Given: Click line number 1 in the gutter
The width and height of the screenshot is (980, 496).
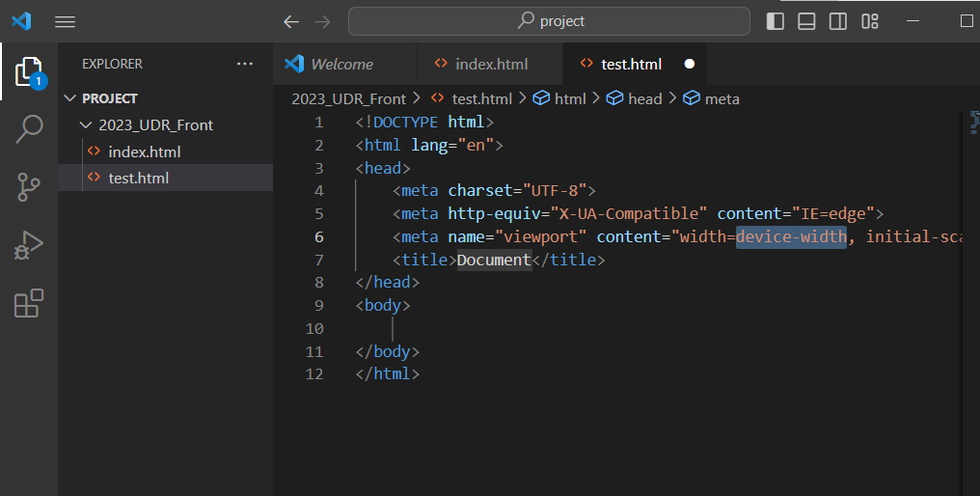Looking at the screenshot, I should 318,122.
